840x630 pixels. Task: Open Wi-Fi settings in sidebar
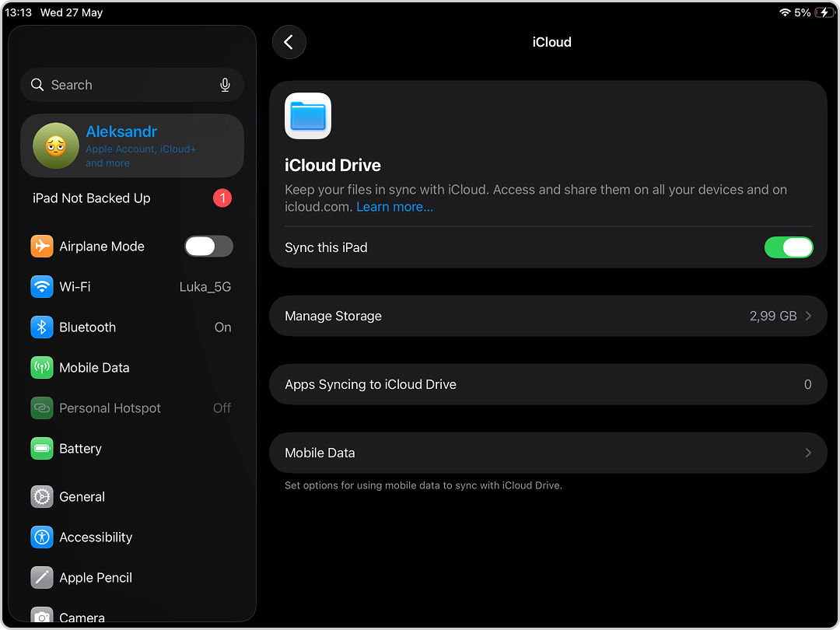pos(131,286)
